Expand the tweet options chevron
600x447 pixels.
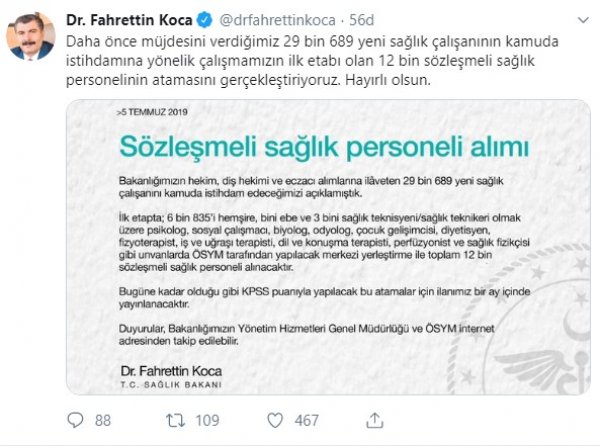583,20
